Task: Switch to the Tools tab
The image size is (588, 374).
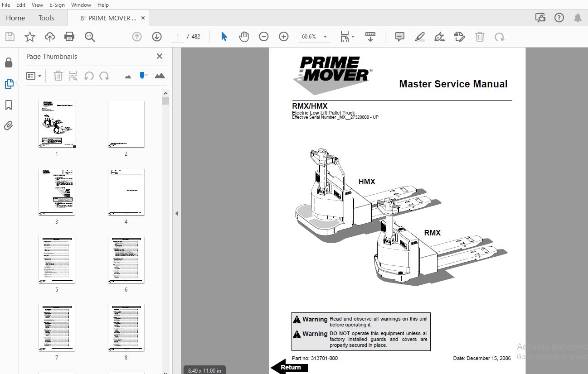Action: [46, 18]
